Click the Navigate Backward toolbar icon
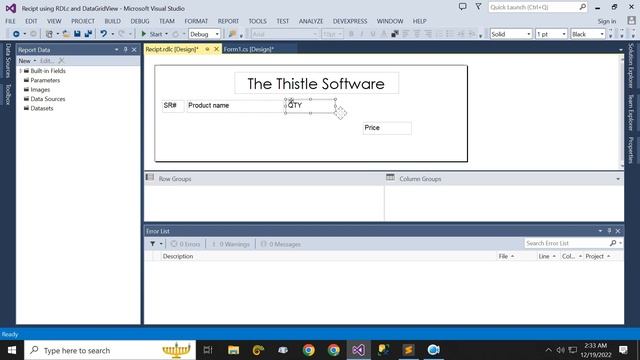This screenshot has height=360, width=640. 16,34
